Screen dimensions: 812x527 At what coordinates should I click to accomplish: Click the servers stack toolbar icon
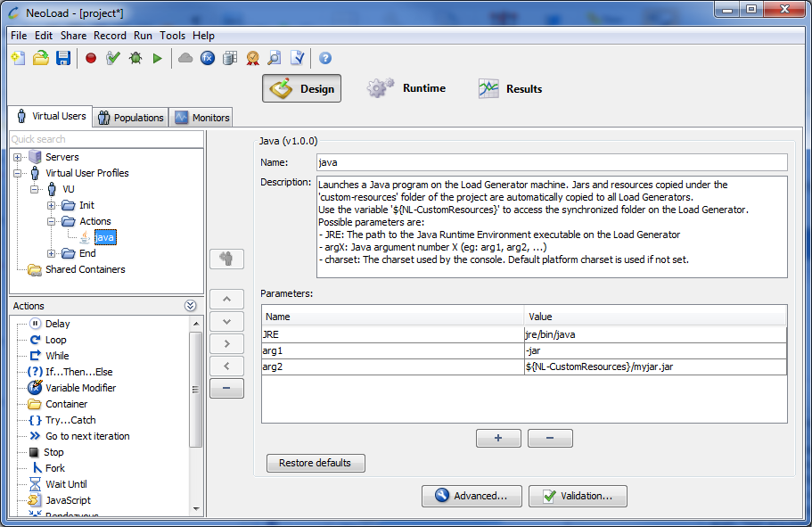[230, 58]
